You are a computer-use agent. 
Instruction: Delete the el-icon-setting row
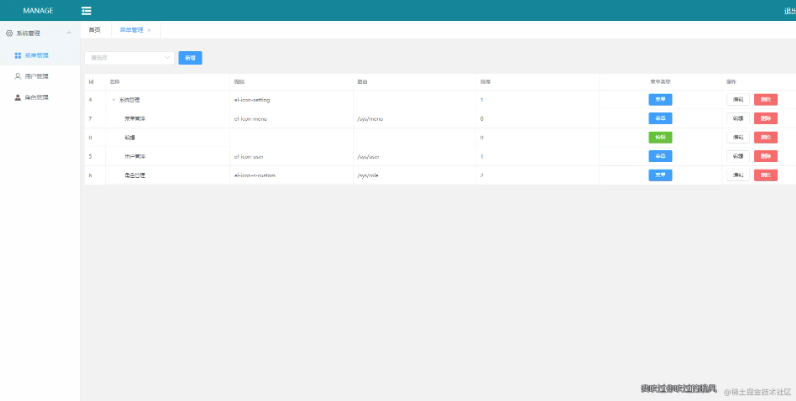pos(766,99)
